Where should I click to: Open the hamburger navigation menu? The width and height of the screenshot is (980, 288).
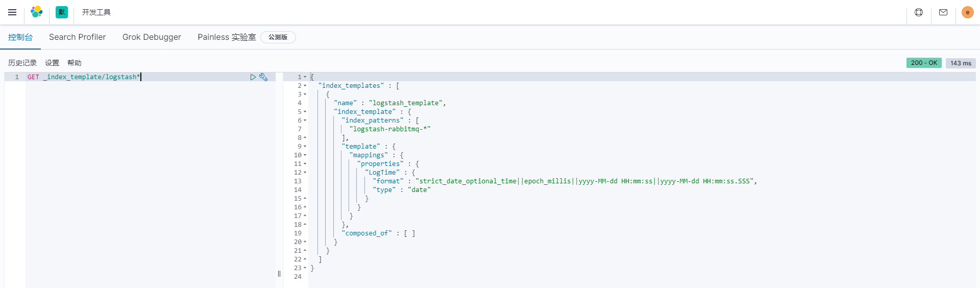pos(12,12)
